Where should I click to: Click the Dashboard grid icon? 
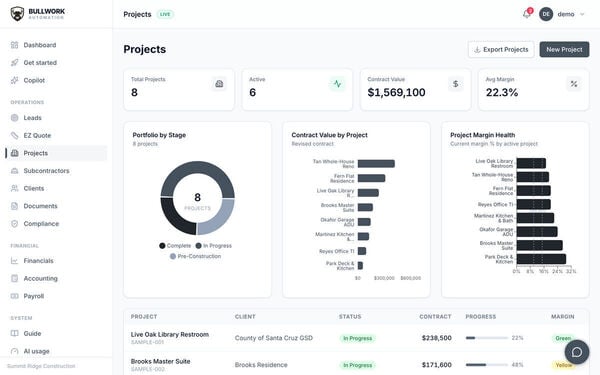tap(15, 45)
